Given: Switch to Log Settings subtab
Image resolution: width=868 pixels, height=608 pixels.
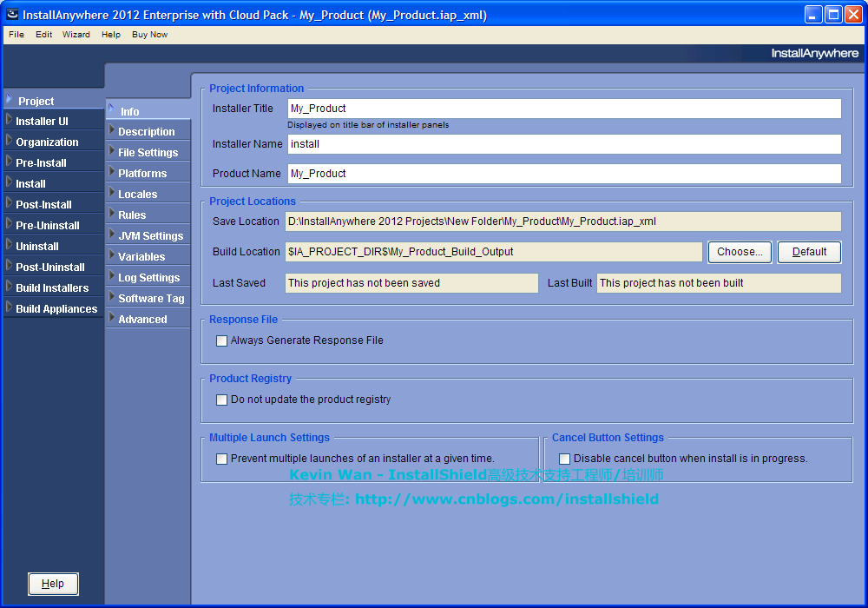Looking at the screenshot, I should pyautogui.click(x=148, y=277).
